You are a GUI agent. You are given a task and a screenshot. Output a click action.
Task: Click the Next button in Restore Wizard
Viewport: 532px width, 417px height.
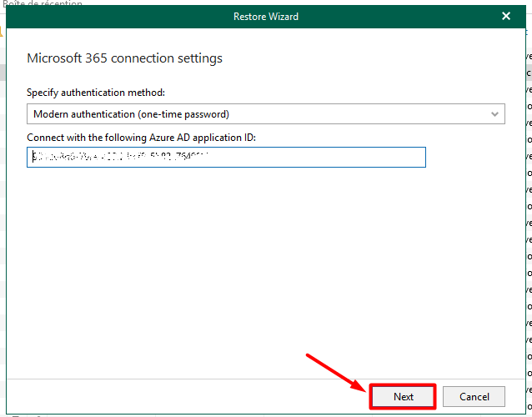click(403, 396)
